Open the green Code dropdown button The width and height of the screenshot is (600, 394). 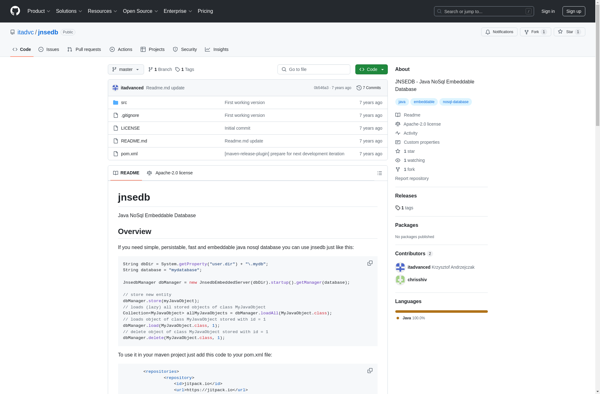click(371, 69)
